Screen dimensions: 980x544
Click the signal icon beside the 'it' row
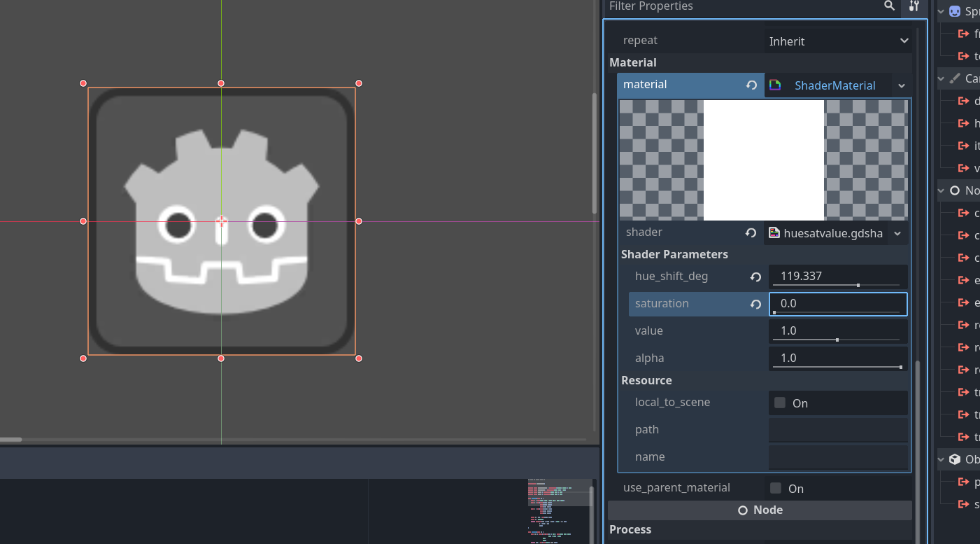[963, 146]
